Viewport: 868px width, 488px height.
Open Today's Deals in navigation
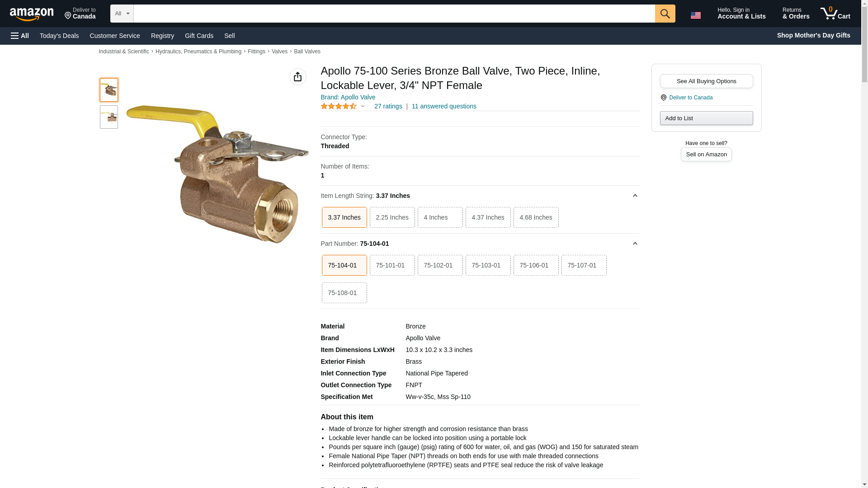[59, 36]
